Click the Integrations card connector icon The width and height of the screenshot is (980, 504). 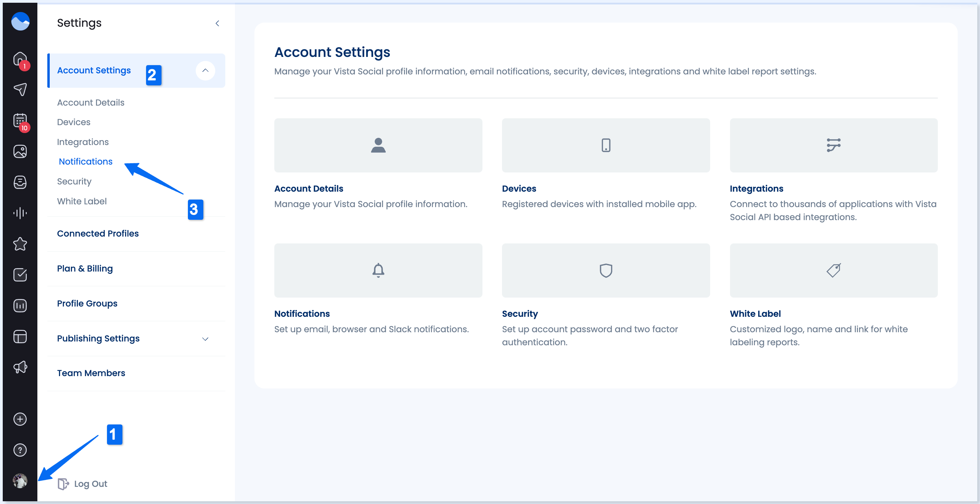(834, 145)
